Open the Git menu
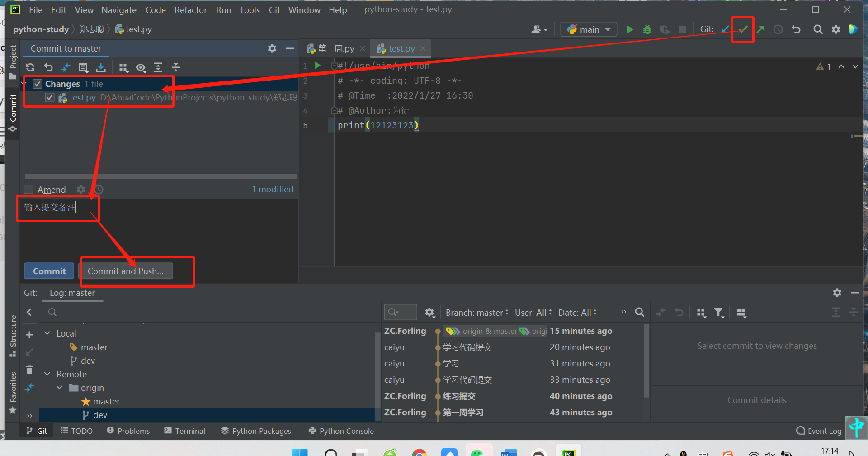Image resolution: width=868 pixels, height=456 pixels. (x=274, y=10)
